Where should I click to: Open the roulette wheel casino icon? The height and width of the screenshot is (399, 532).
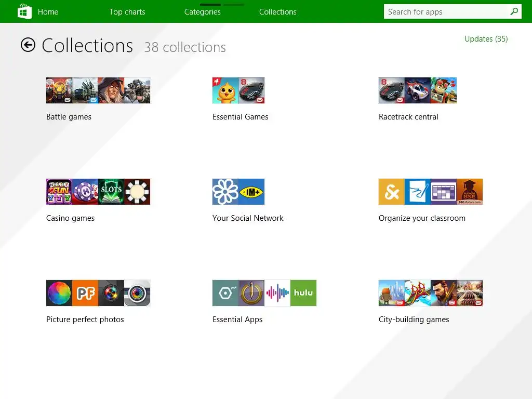click(137, 192)
